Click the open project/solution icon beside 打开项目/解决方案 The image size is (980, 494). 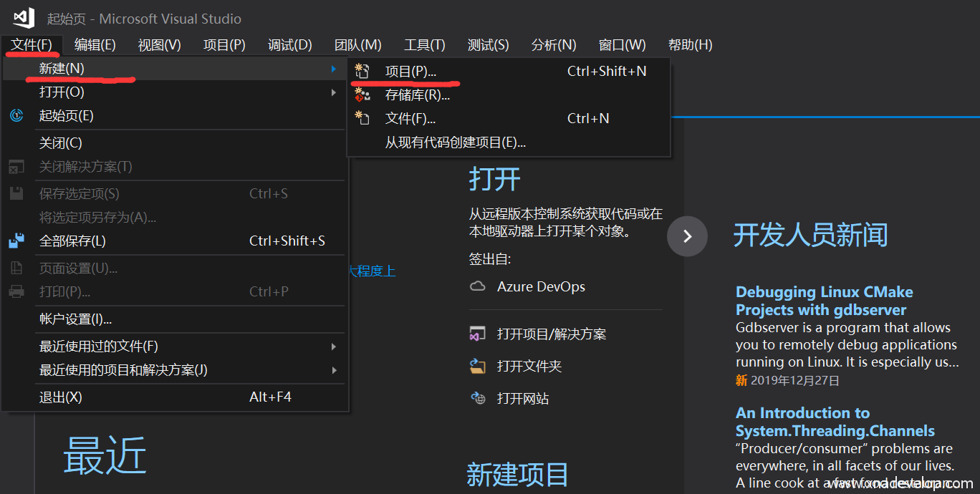tap(478, 334)
